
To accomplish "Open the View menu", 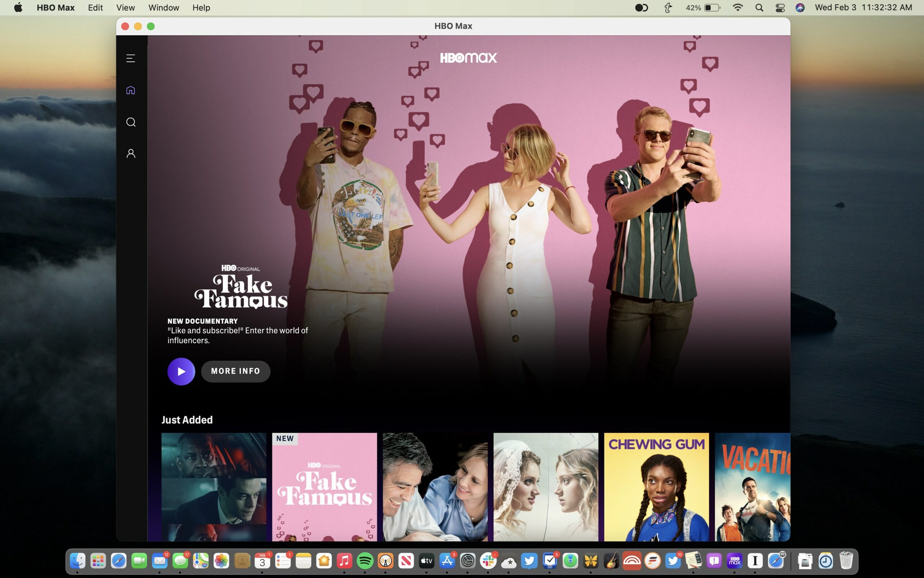I will click(x=125, y=8).
